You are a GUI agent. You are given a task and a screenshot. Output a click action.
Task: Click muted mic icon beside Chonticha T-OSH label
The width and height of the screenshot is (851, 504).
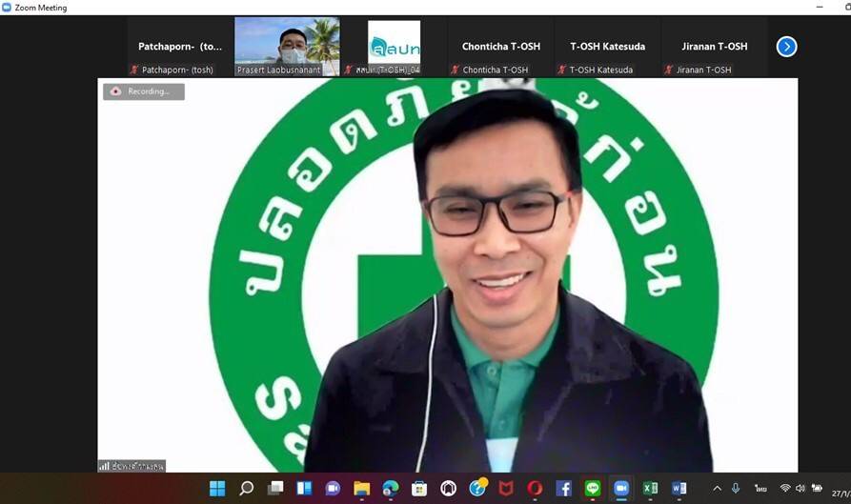pos(455,70)
